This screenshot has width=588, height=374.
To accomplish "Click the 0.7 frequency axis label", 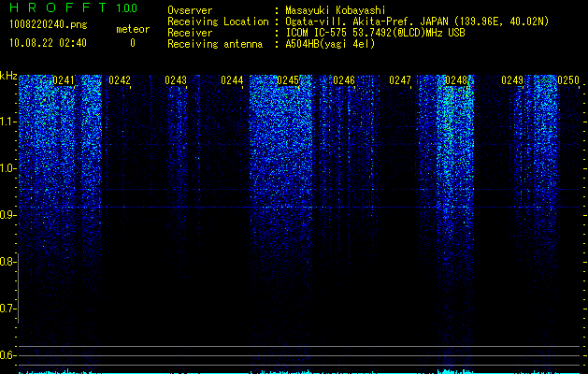I will (7, 309).
